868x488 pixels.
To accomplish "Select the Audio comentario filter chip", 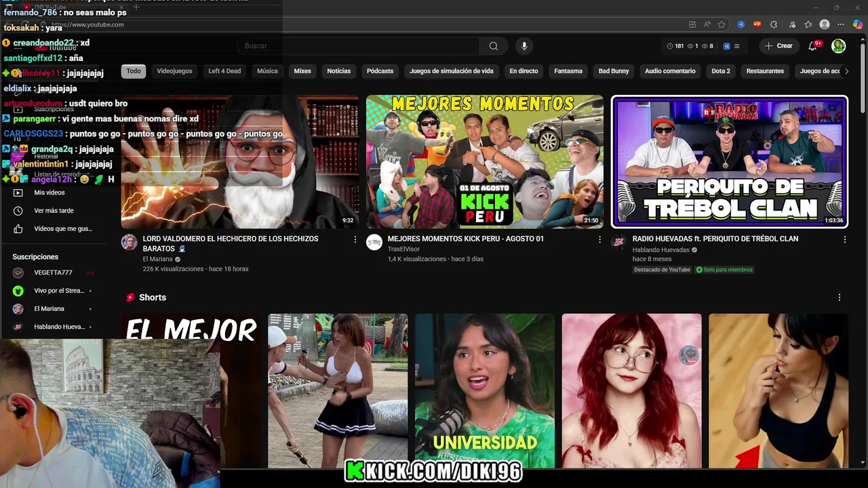I will tap(670, 71).
